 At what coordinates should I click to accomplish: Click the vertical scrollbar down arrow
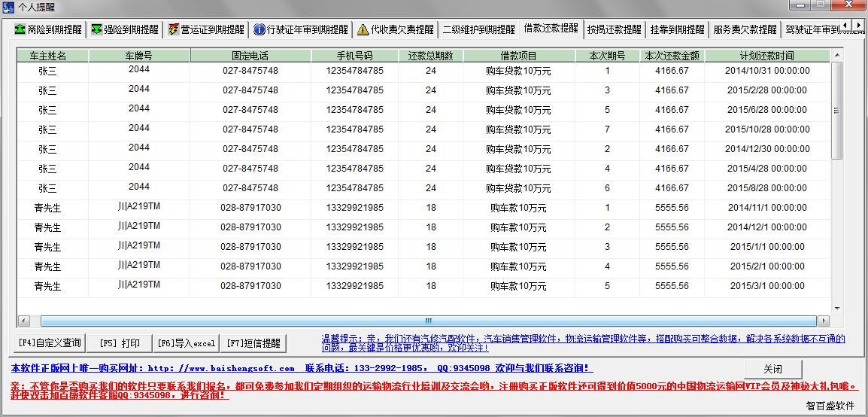point(836,309)
